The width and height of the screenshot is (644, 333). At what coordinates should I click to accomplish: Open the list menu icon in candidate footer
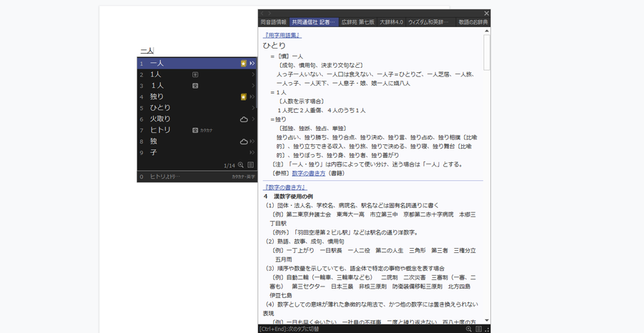click(x=251, y=165)
